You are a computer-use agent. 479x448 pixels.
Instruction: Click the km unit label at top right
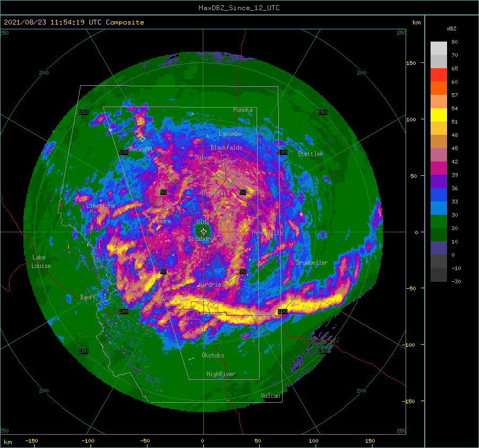coord(416,22)
